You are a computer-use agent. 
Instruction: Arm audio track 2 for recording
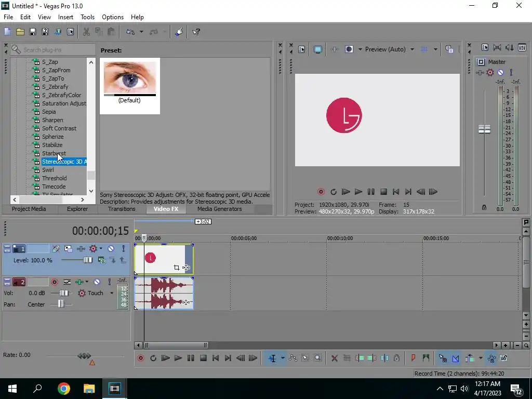point(54,282)
